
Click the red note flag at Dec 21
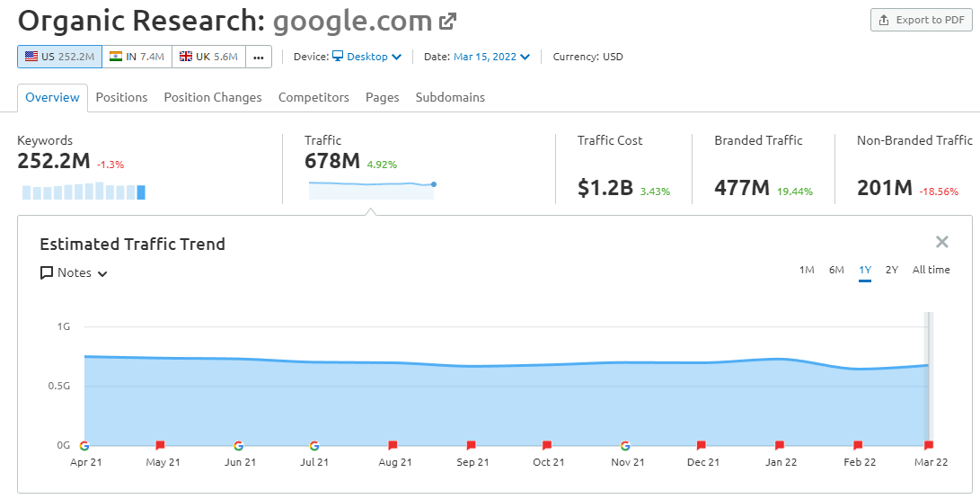(702, 445)
